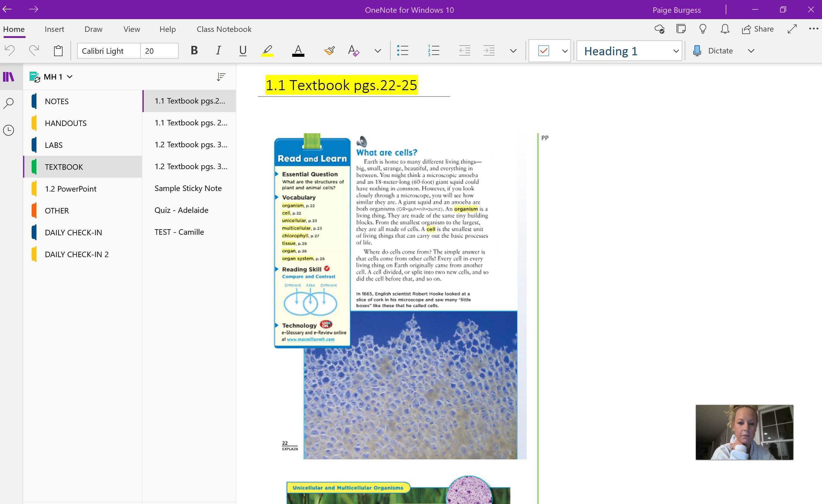Click the Clear Formatting icon

point(353,51)
